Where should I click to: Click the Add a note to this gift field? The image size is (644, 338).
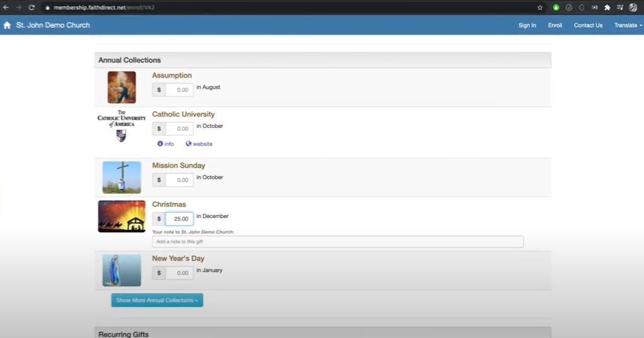tap(337, 242)
